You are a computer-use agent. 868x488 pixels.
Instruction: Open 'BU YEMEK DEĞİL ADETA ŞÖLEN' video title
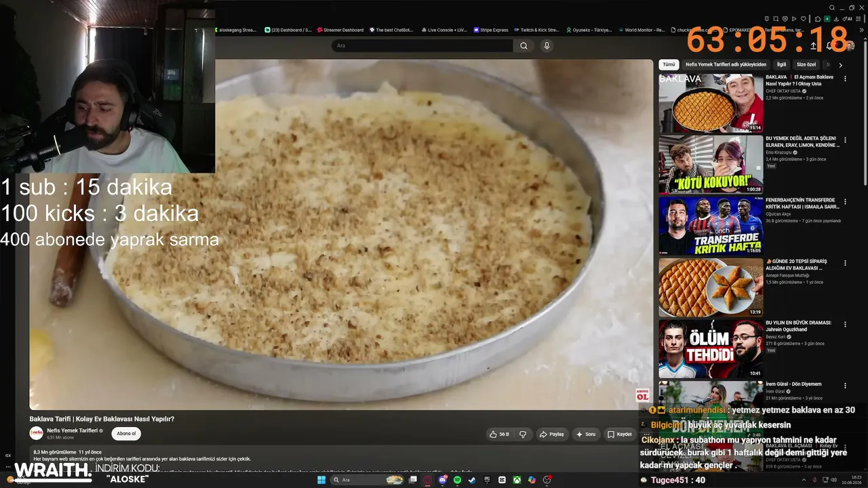[802, 142]
